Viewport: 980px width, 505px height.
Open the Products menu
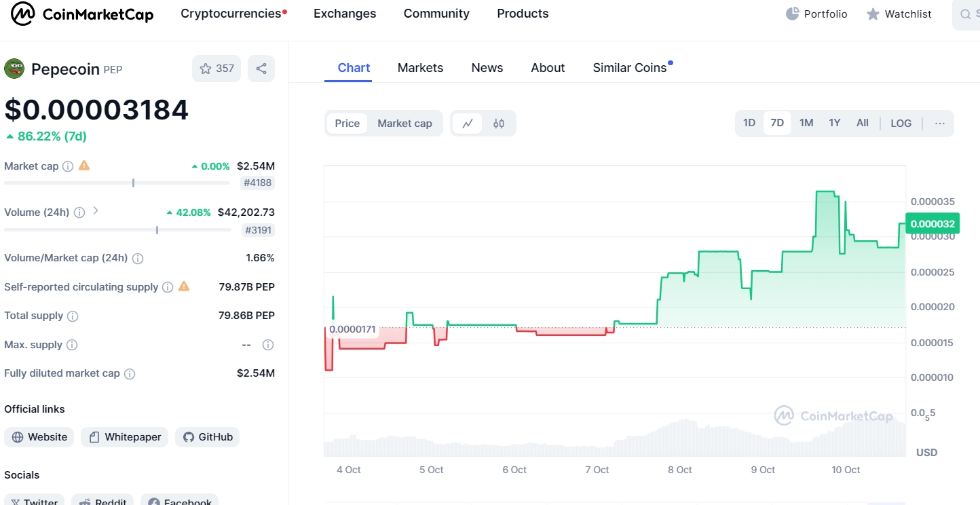coord(523,14)
